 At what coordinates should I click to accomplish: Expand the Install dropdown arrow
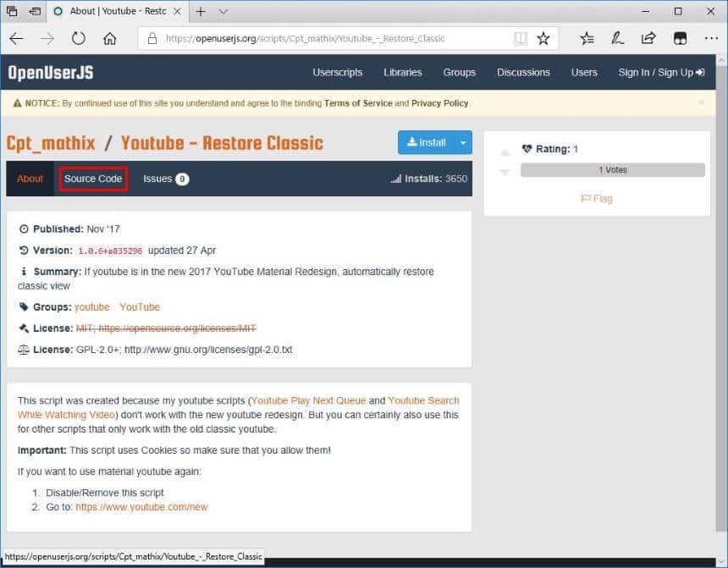tap(463, 142)
